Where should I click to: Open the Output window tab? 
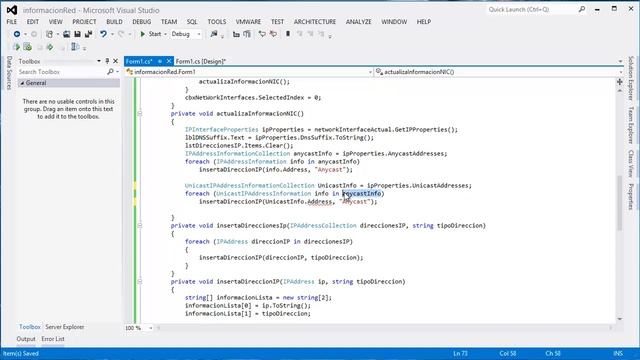26,339
